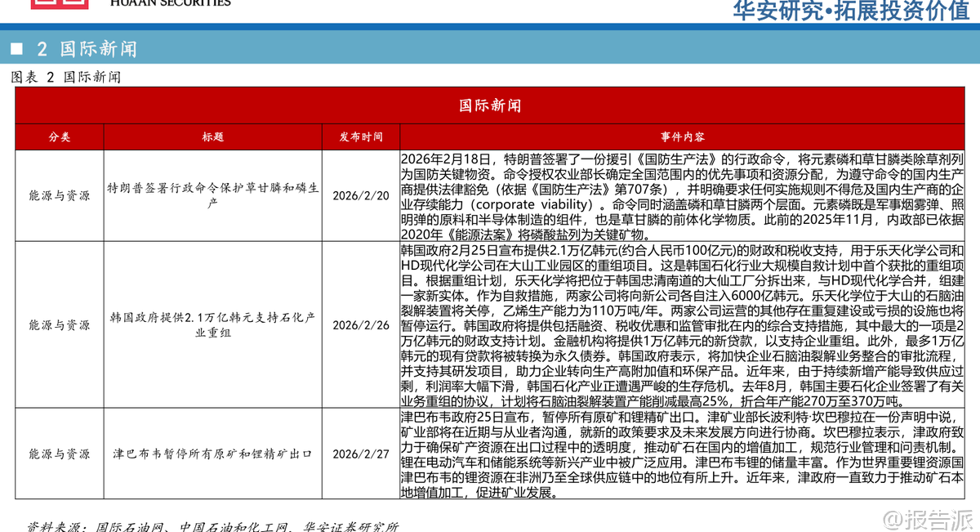The width and height of the screenshot is (980, 532).
Task: Click the red 国际新闻 table title bar
Action: pos(489,106)
